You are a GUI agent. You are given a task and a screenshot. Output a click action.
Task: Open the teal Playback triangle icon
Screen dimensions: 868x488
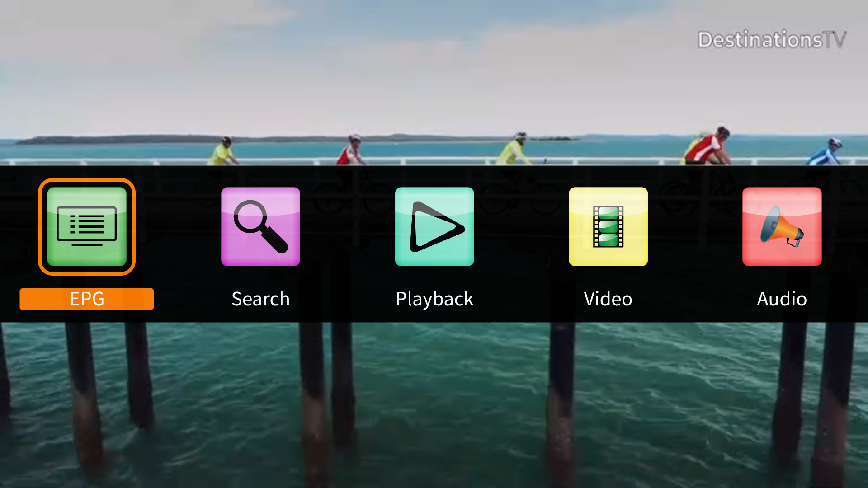(x=434, y=226)
